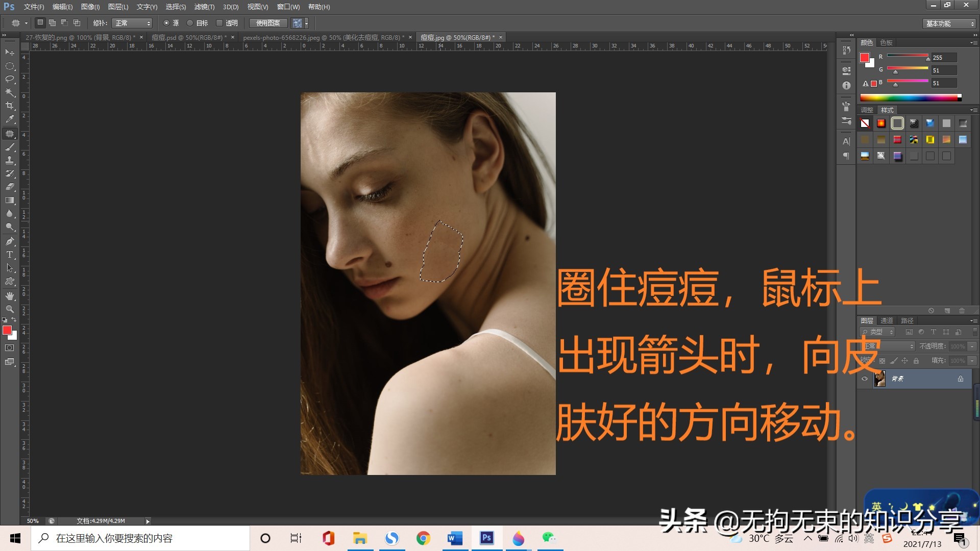Open the layer blend mode dropdown
The height and width of the screenshot is (551, 980).
pos(889,346)
